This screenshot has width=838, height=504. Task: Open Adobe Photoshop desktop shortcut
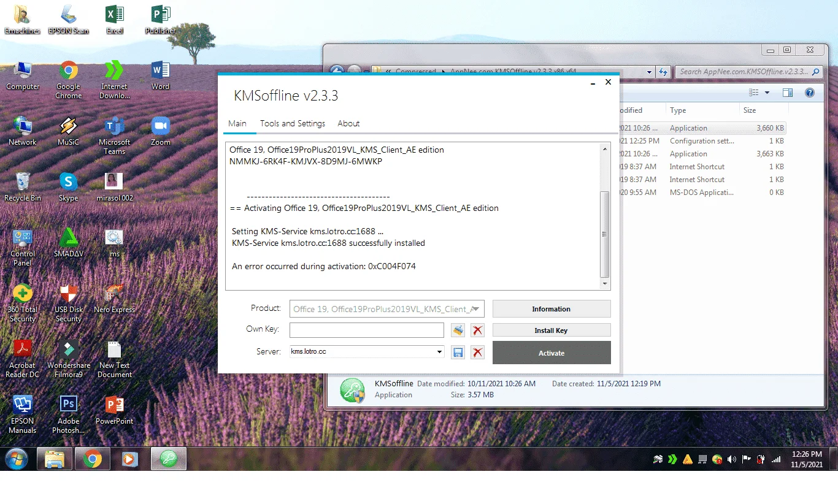[x=69, y=414]
